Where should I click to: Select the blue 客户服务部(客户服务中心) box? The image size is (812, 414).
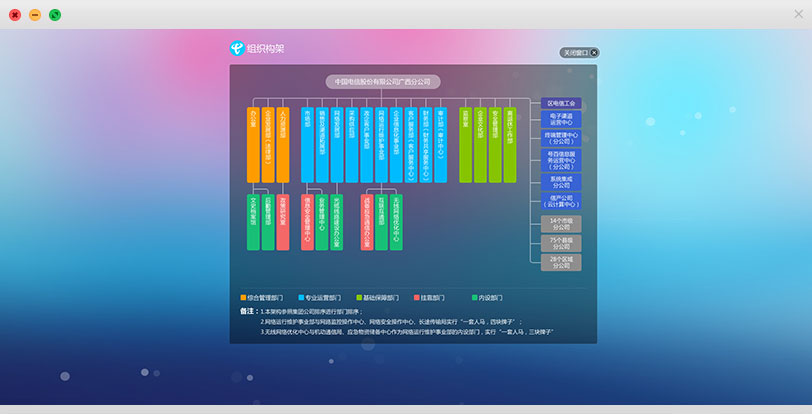[411, 145]
